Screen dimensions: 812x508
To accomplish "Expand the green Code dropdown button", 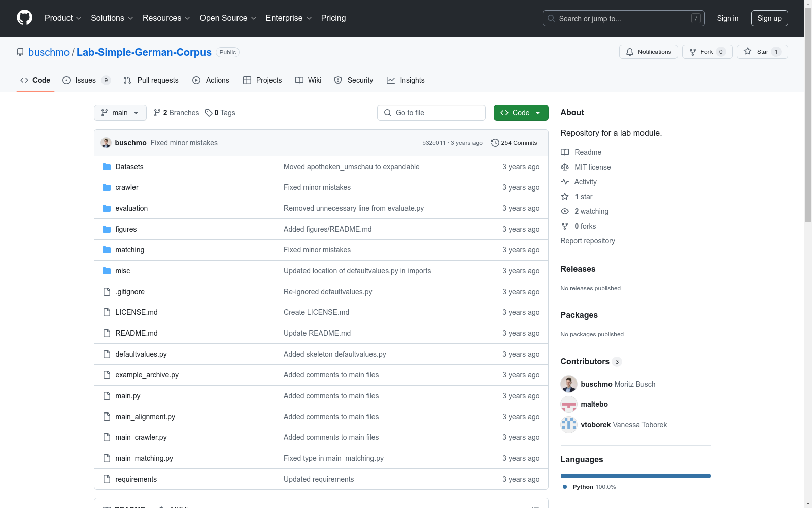I will tap(521, 113).
